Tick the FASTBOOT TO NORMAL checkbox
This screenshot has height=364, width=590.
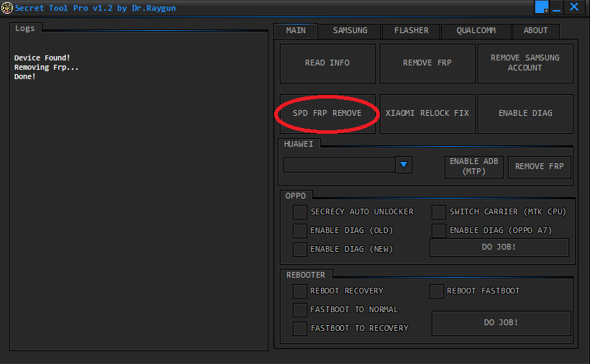tap(300, 310)
